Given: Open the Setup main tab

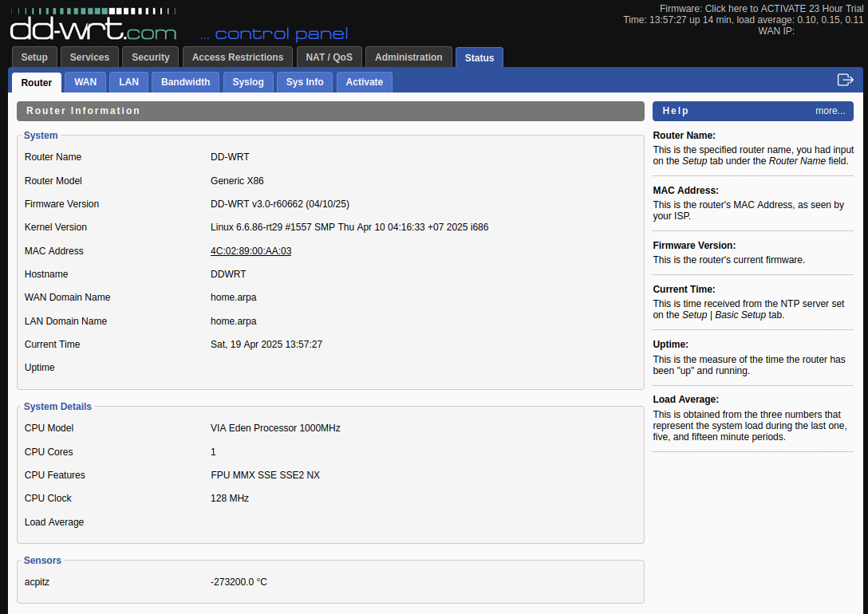Looking at the screenshot, I should 34,57.
